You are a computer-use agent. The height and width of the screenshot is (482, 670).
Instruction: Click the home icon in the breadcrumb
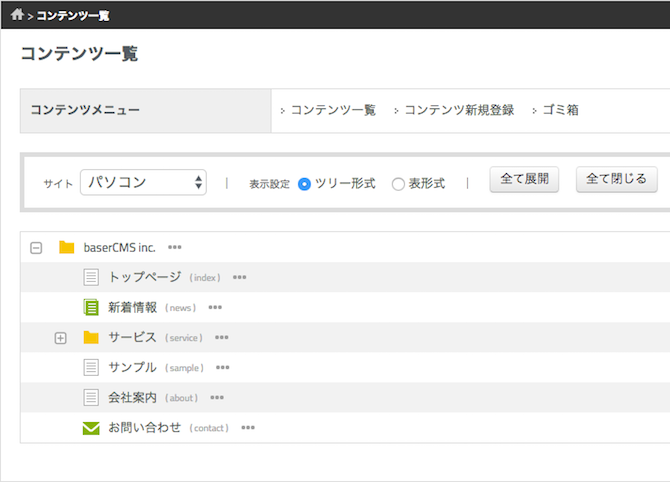point(17,15)
